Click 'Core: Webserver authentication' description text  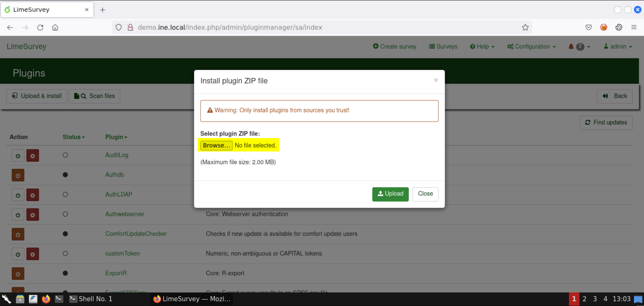coord(247,214)
